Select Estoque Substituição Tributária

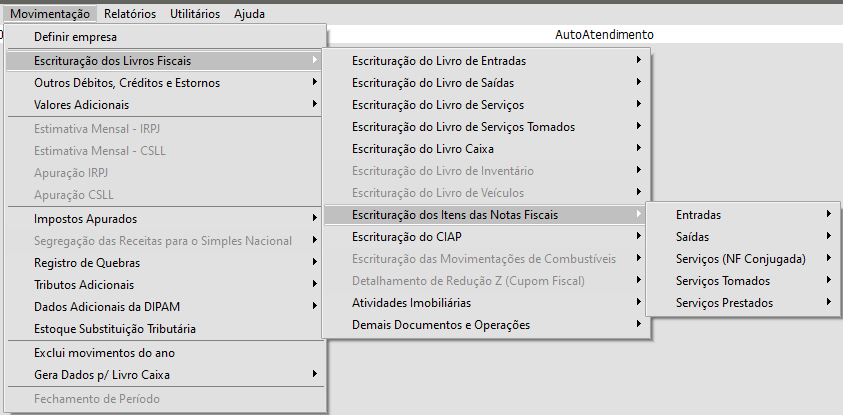coord(115,328)
